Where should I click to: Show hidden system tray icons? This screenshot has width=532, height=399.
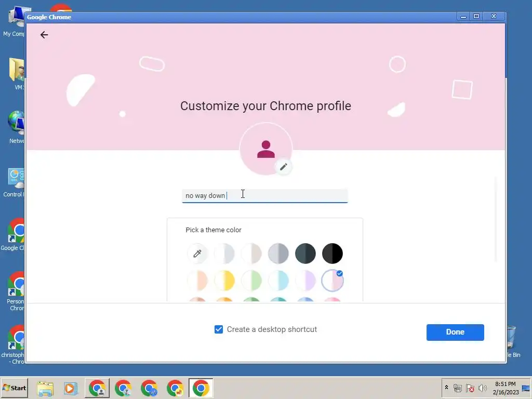click(x=446, y=388)
